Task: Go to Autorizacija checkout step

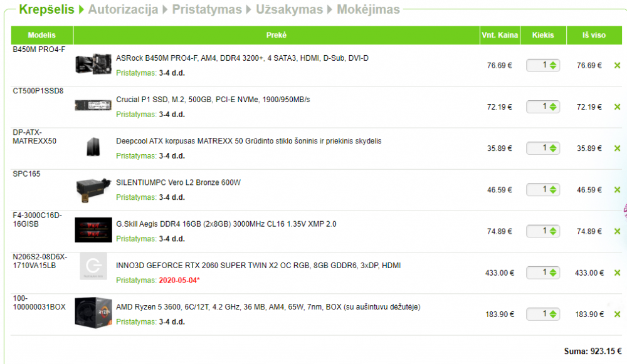Action: pyautogui.click(x=123, y=9)
